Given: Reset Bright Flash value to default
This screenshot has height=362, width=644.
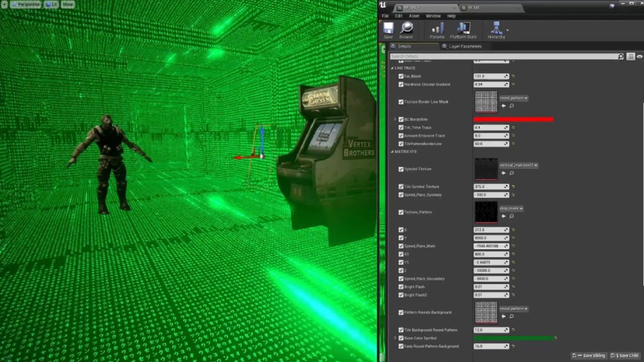Looking at the screenshot, I should [513, 287].
